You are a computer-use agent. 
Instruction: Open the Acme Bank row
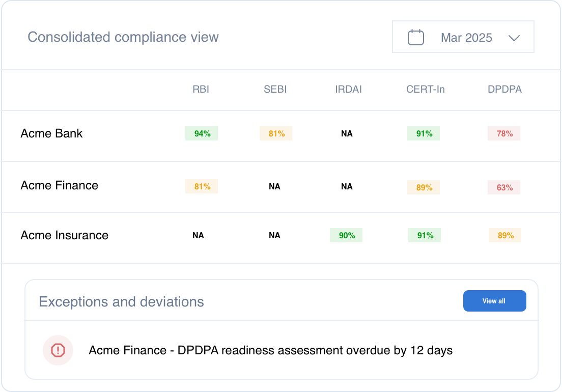click(x=51, y=133)
